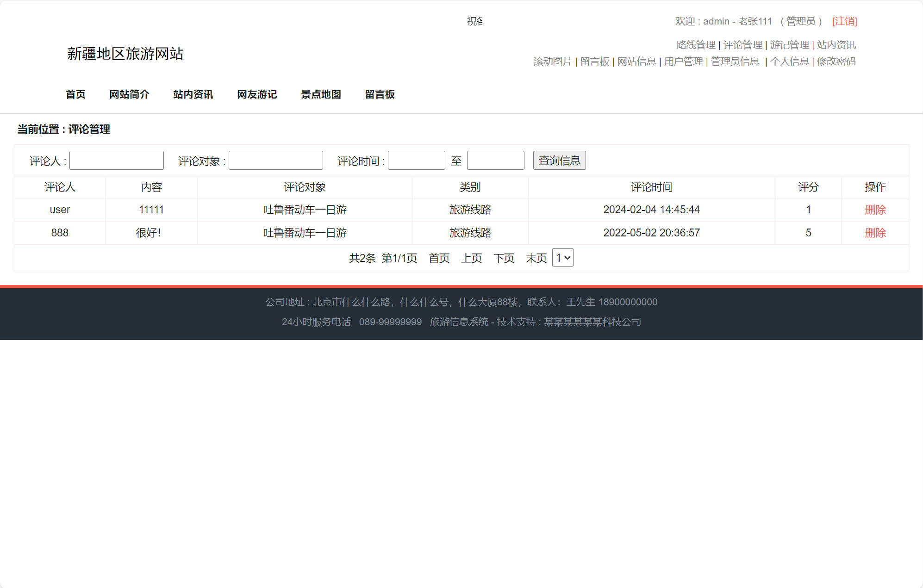Delete user's comment 11111

coord(875,210)
